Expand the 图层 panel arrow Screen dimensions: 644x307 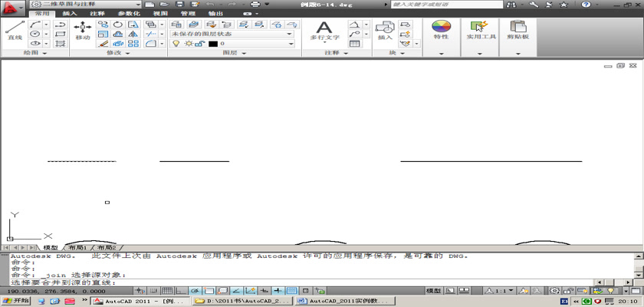(244, 54)
